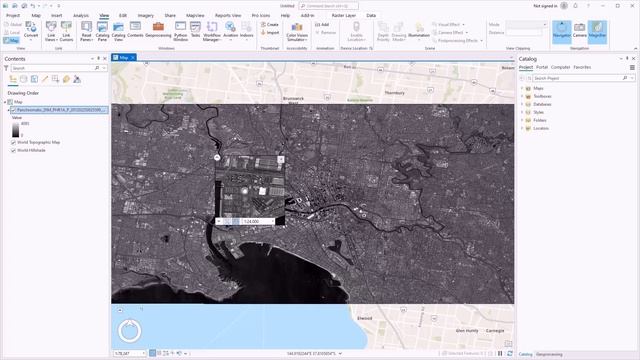Toggle the Navigator button

[562, 31]
